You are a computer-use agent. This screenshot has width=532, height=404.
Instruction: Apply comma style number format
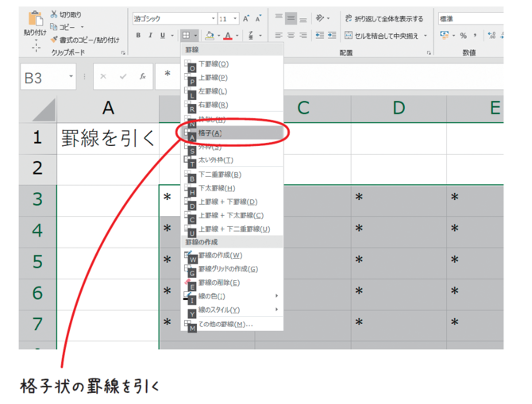pyautogui.click(x=475, y=35)
